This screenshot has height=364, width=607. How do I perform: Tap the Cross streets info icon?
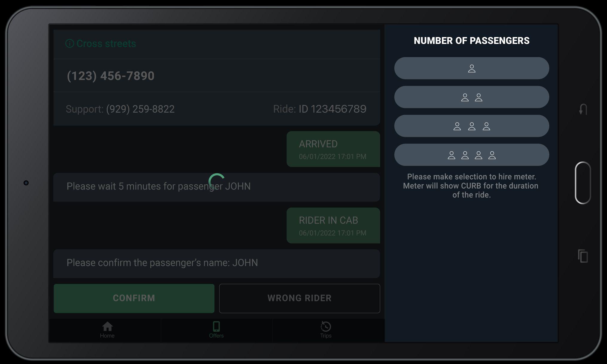pos(70,44)
